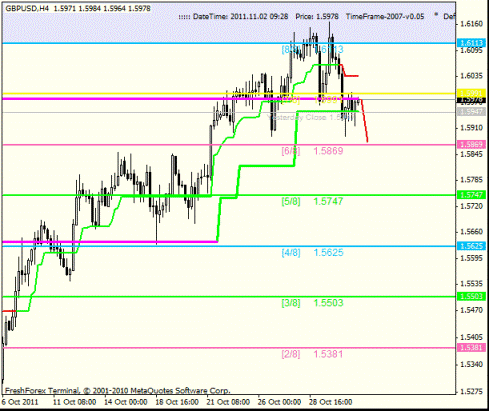Click the 1.5845 price scale value
This screenshot has height=411, width=489.
471,154
